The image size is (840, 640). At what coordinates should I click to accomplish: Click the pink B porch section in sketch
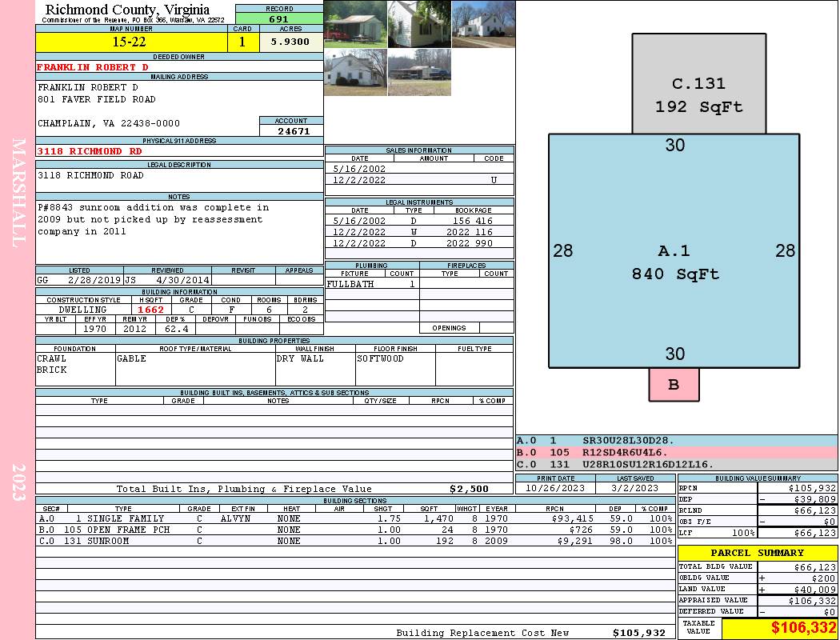click(674, 385)
